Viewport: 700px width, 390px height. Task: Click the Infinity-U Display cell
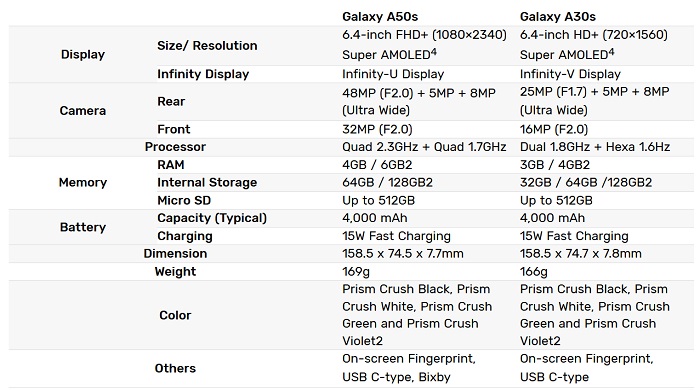[393, 74]
